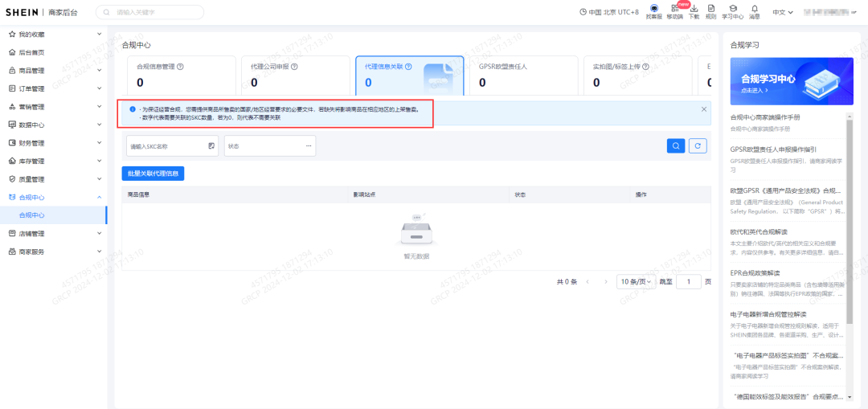Image resolution: width=868 pixels, height=409 pixels.
Task: Click the list icon for 订单管理
Action: coord(12,88)
